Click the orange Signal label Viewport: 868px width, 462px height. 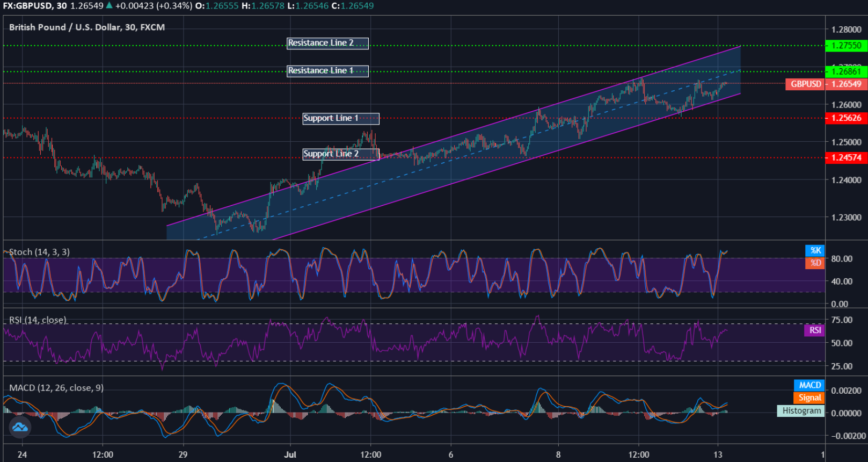point(809,398)
